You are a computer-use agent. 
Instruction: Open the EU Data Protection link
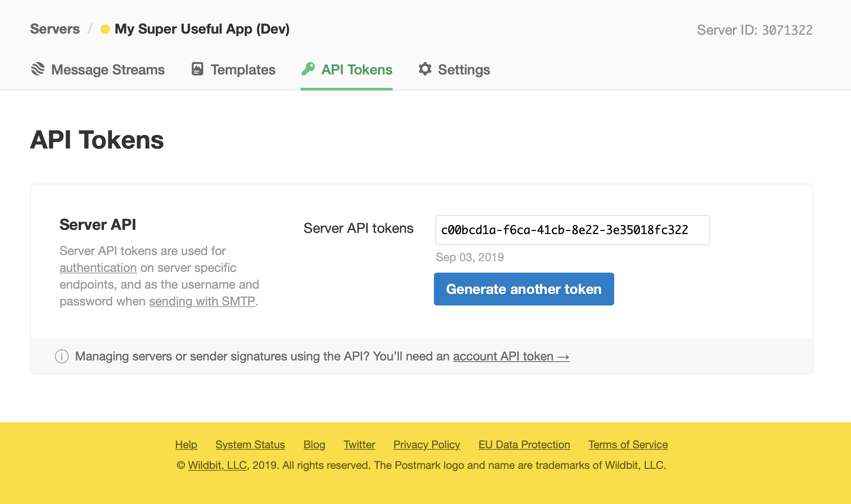click(x=524, y=444)
